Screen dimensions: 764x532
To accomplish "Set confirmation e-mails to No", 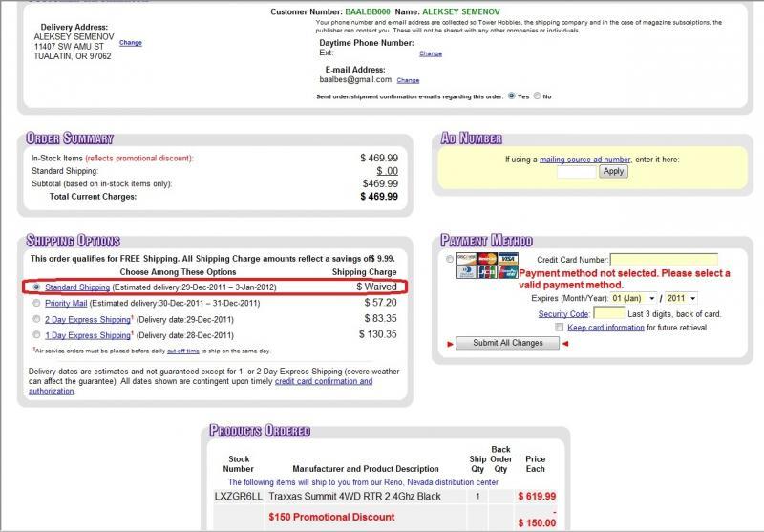I will tap(538, 96).
